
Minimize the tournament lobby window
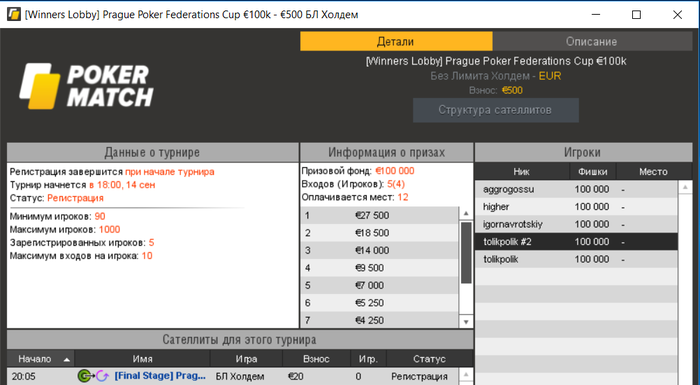coord(596,15)
